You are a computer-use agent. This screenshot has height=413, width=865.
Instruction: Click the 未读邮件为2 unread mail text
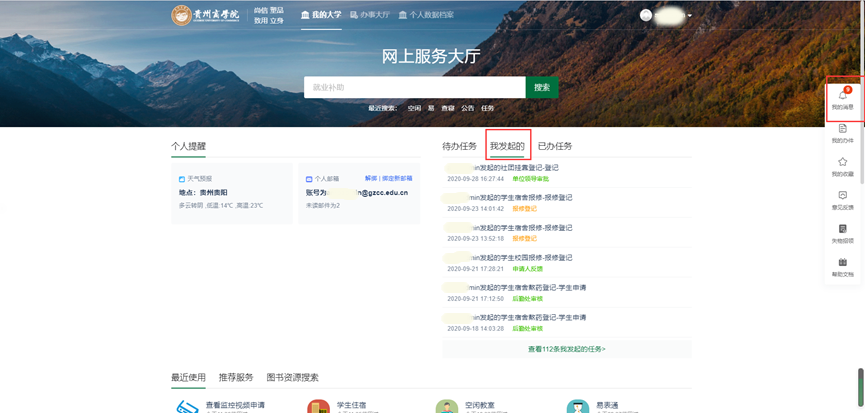[x=323, y=205]
